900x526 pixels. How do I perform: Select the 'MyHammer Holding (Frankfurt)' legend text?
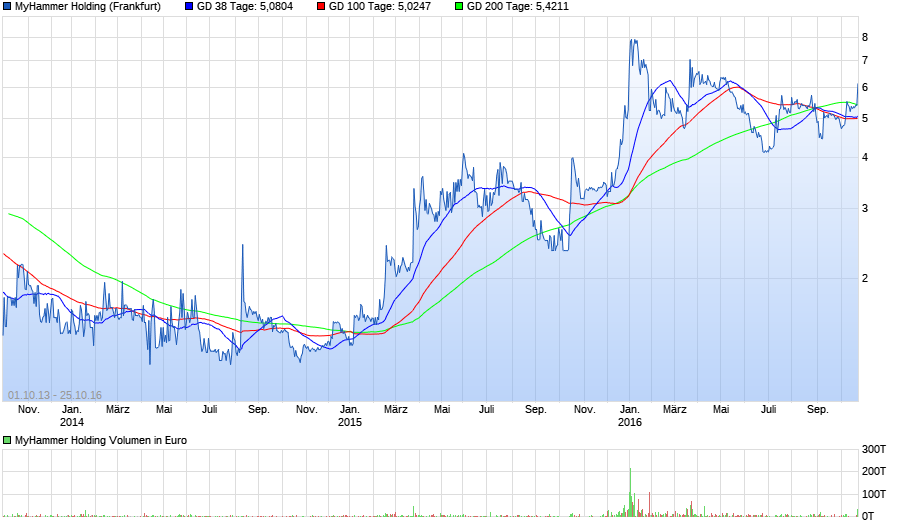click(x=88, y=7)
